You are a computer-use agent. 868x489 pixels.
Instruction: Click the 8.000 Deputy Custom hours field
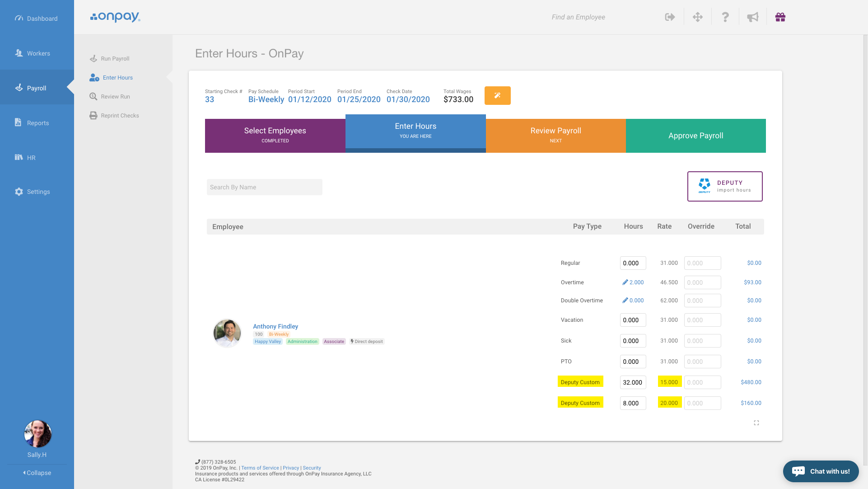633,403
